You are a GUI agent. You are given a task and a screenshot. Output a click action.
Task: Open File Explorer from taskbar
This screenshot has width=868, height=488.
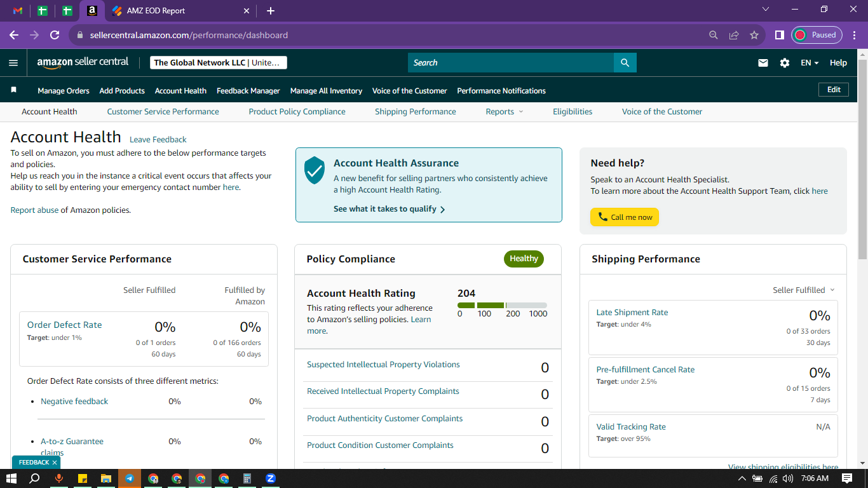coord(106,478)
